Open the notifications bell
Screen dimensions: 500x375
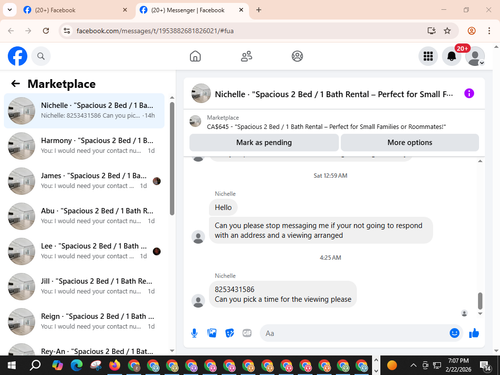(452, 56)
